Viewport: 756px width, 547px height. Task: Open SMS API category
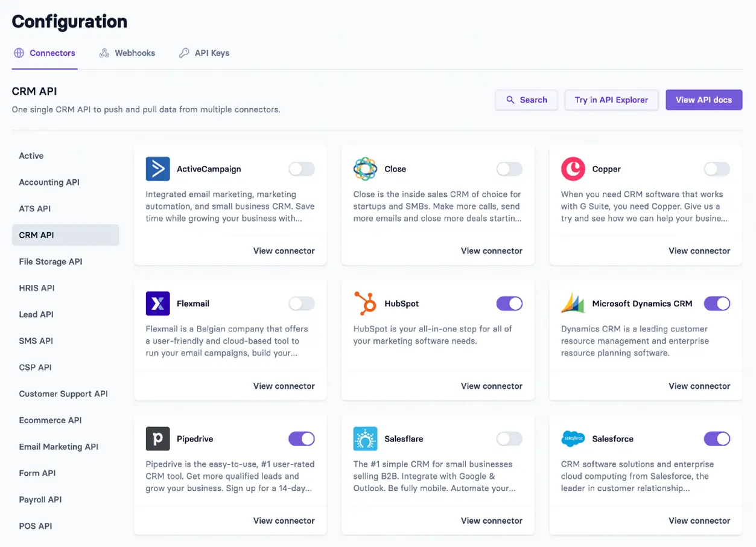point(65,341)
